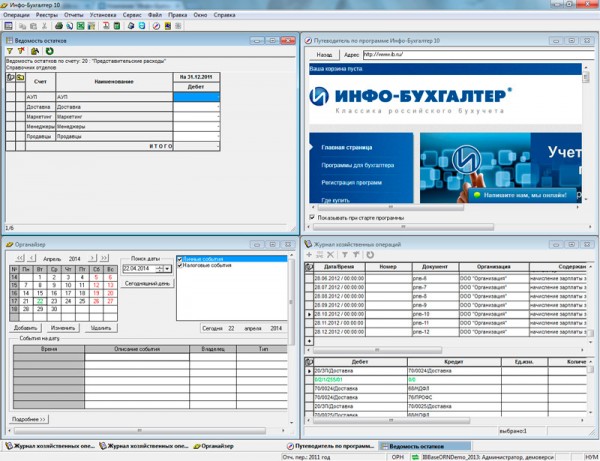
Task: Click the X delete-record icon in the journal toolbar
Action: (331, 255)
